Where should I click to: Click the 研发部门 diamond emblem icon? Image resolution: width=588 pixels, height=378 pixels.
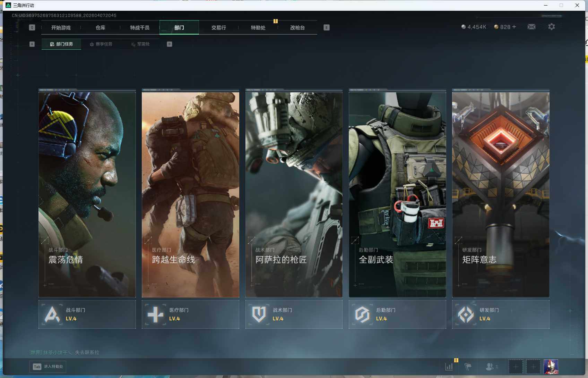(465, 314)
